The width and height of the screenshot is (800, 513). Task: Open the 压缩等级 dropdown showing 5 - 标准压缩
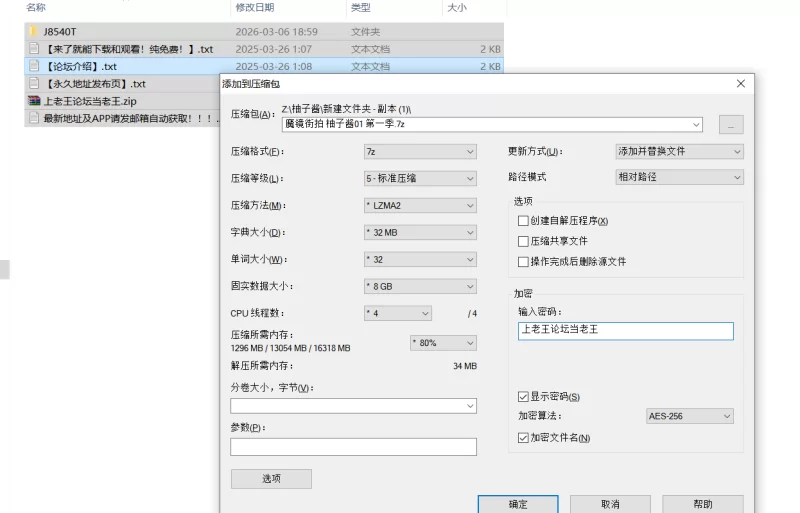click(420, 178)
